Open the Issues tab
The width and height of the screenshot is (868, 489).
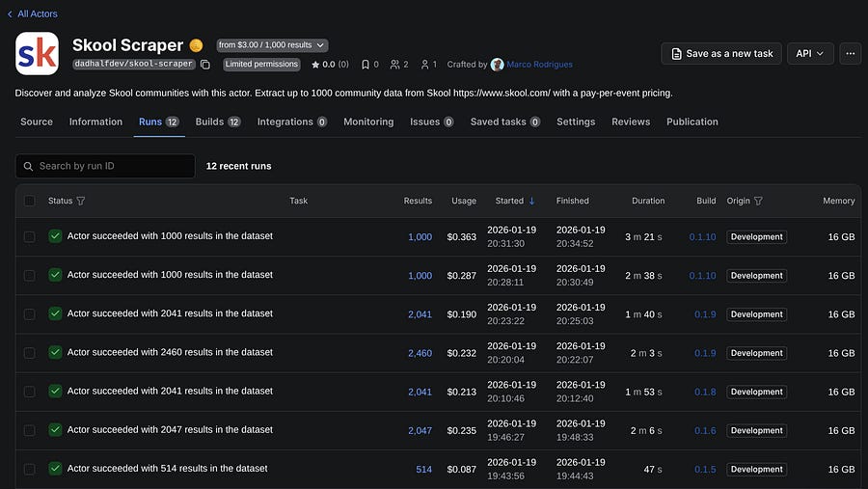pos(432,122)
